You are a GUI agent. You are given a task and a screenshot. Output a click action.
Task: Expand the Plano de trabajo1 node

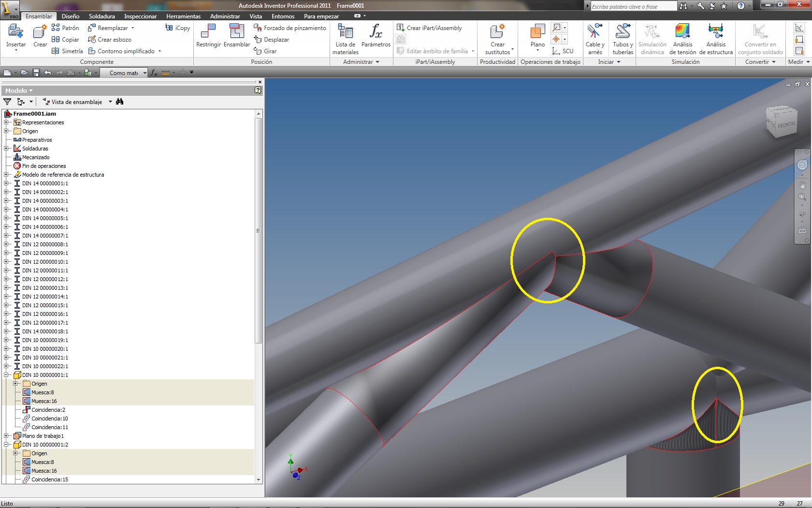pos(6,436)
